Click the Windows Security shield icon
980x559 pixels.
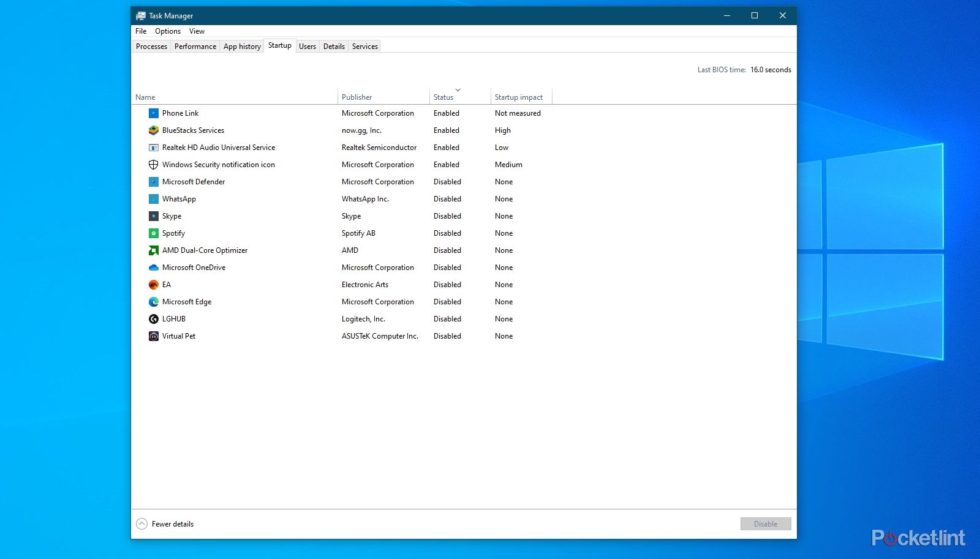154,165
